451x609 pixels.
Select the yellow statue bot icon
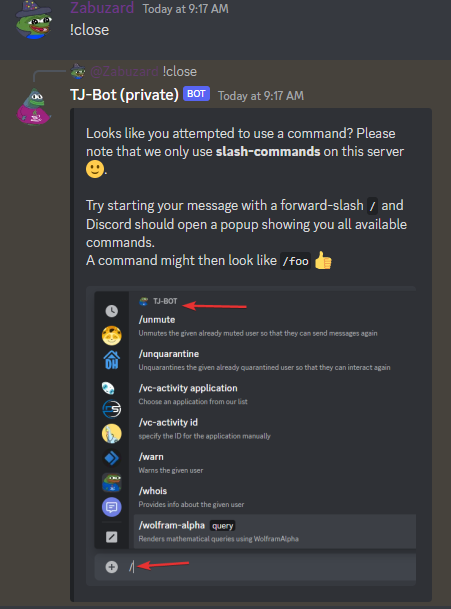pyautogui.click(x=111, y=434)
